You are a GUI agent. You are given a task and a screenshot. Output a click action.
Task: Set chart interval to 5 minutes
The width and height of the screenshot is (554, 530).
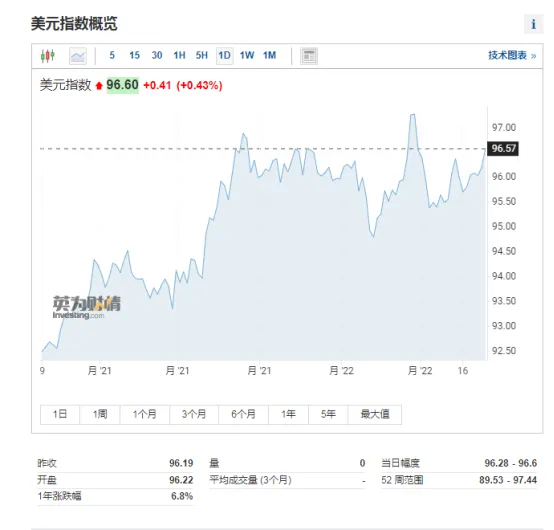[112, 55]
